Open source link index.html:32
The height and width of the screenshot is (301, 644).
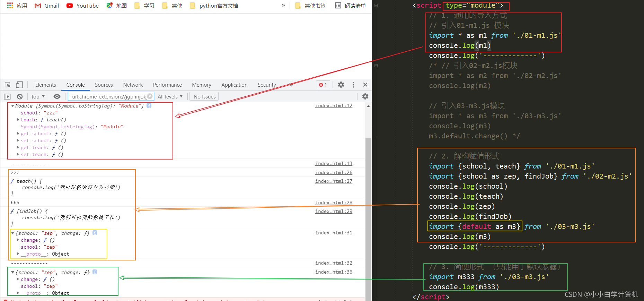[334, 263]
